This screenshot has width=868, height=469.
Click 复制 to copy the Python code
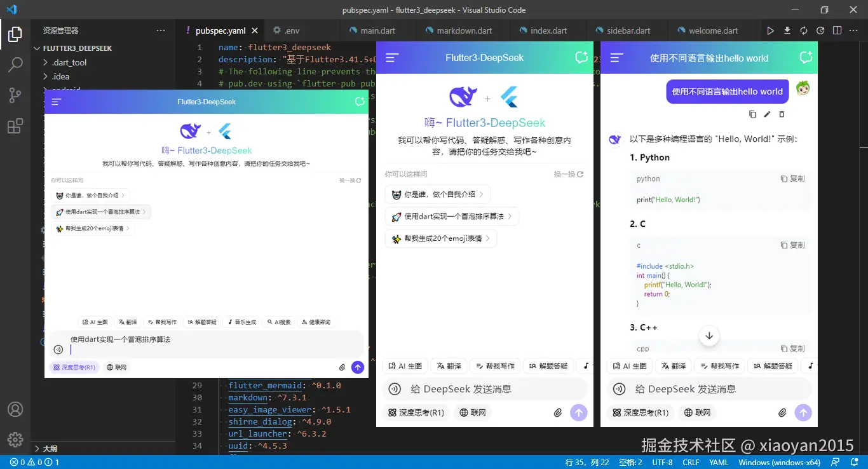pos(792,179)
